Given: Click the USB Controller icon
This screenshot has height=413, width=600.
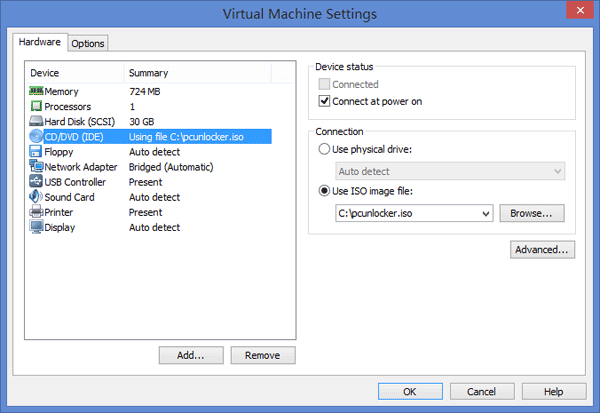Looking at the screenshot, I should [x=36, y=182].
